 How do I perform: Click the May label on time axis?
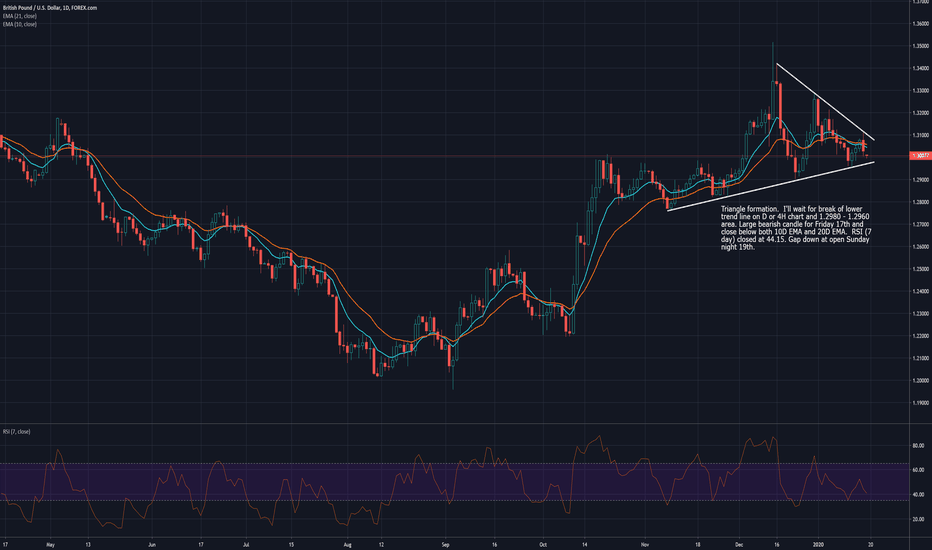tap(49, 545)
